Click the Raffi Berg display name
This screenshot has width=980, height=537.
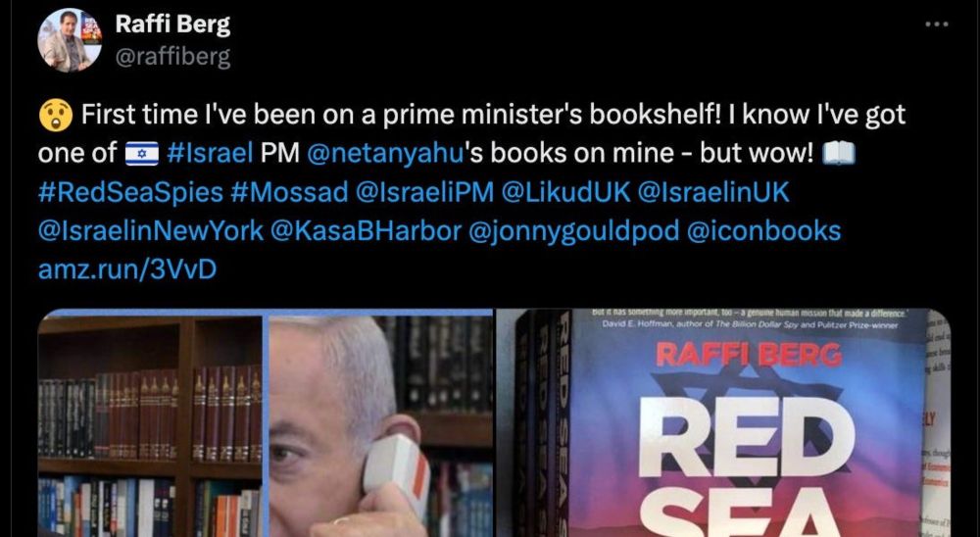[x=172, y=25]
